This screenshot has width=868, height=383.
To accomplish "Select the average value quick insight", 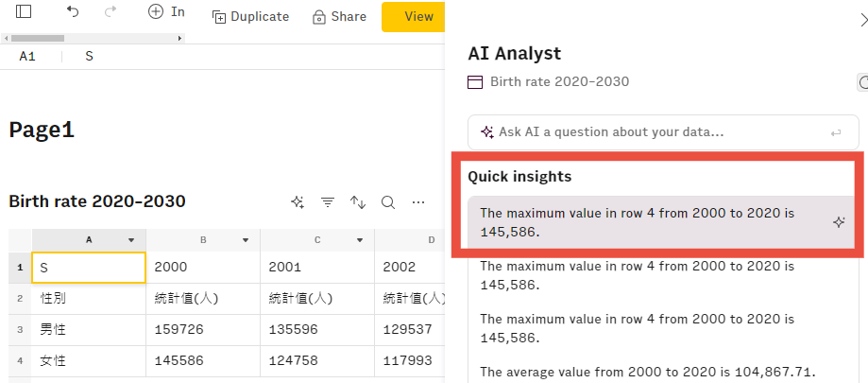I will (647, 372).
